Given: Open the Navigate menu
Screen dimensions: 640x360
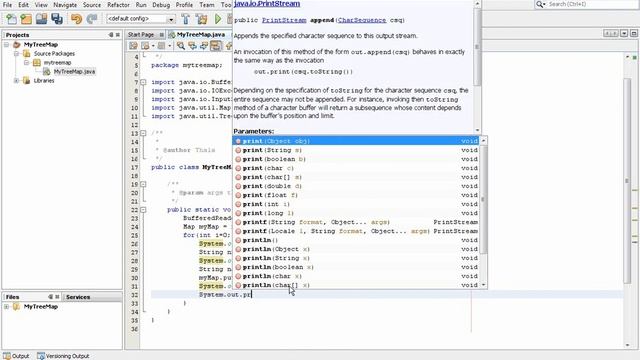Looking at the screenshot, I should click(65, 5).
